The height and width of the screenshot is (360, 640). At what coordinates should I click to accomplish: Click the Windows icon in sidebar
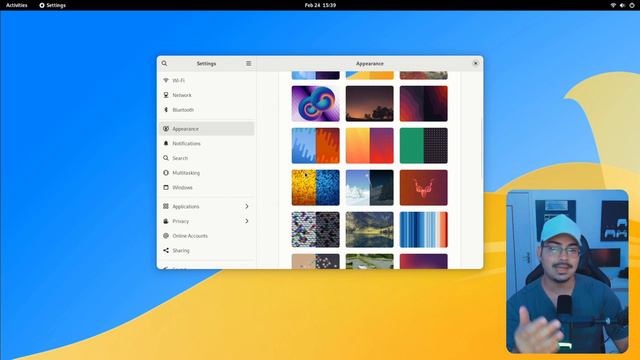(x=166, y=187)
